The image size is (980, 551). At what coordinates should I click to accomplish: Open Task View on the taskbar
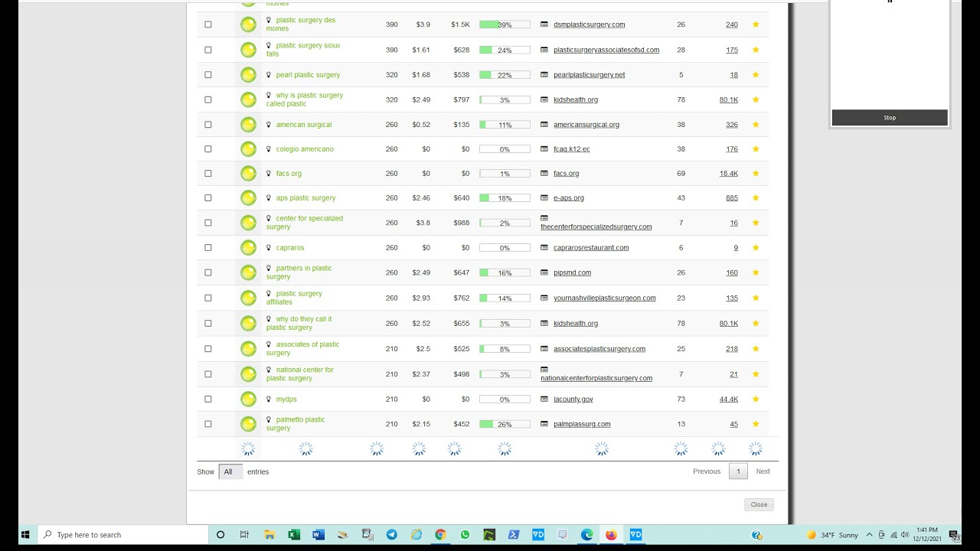244,535
